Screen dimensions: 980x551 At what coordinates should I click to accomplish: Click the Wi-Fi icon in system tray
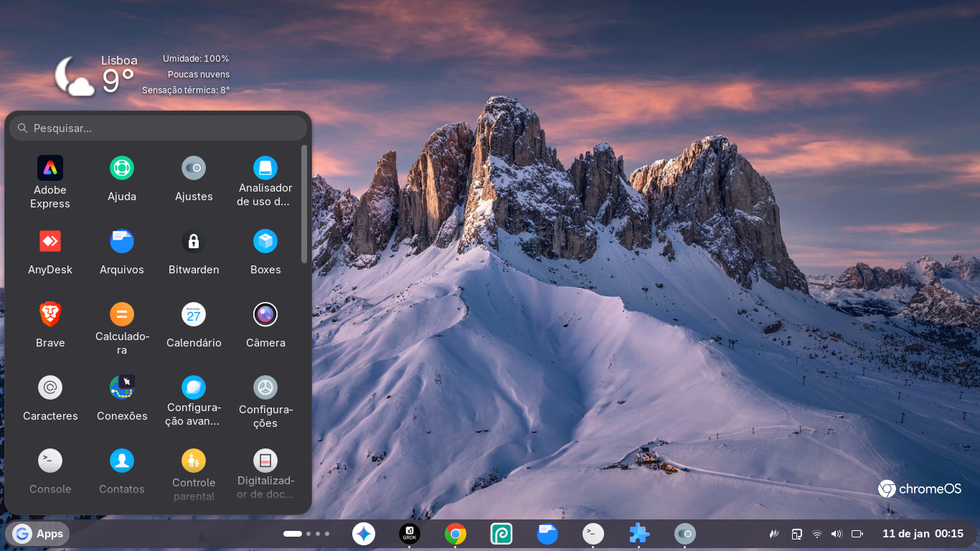click(x=816, y=534)
